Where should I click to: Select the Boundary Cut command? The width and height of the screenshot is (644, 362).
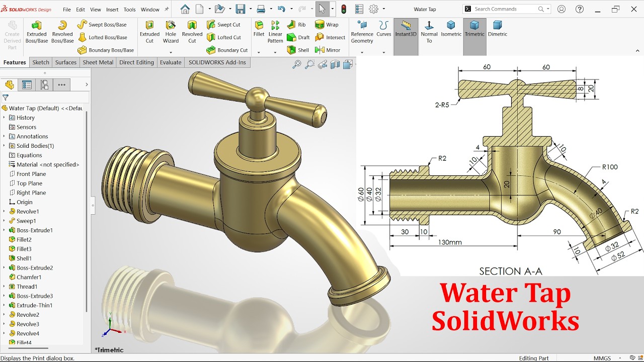[x=227, y=50]
